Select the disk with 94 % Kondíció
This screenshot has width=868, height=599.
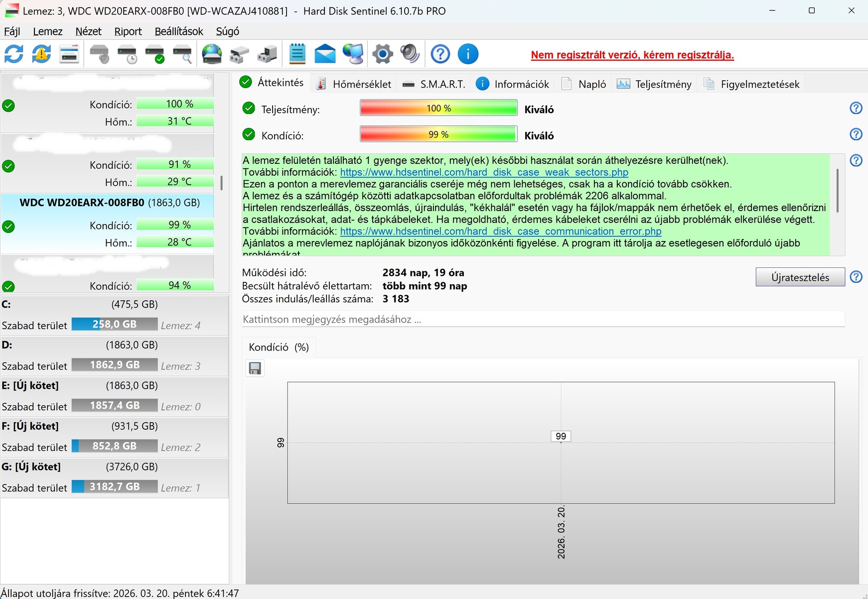click(107, 273)
